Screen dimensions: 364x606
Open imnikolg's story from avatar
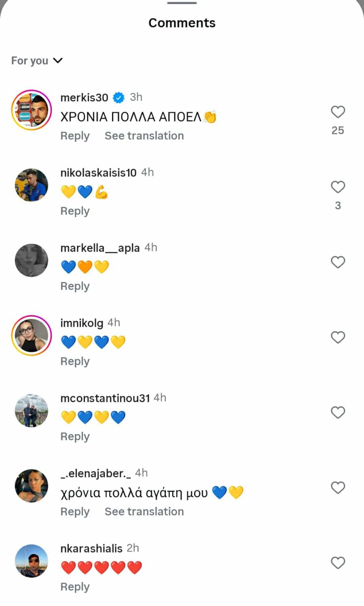click(x=32, y=335)
